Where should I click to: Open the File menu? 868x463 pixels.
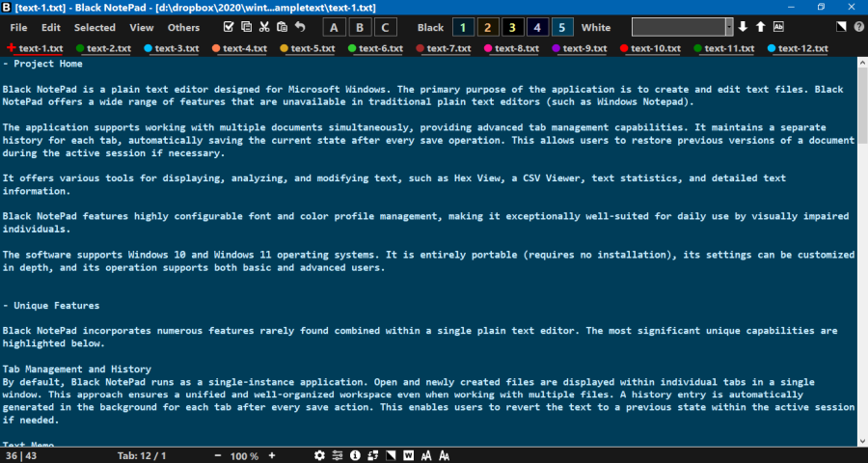click(x=18, y=27)
